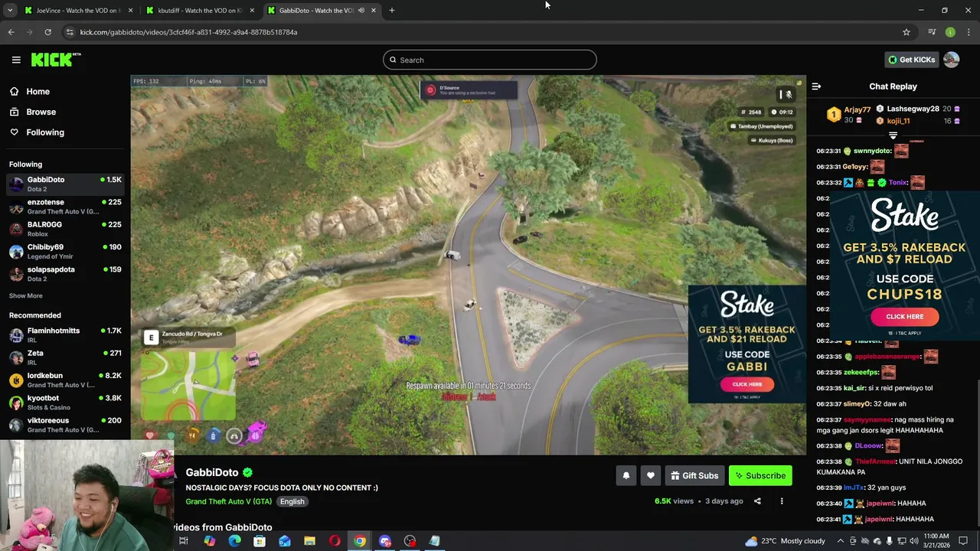The width and height of the screenshot is (980, 551).
Task: Click slimeyO username in chat
Action: [x=857, y=403]
